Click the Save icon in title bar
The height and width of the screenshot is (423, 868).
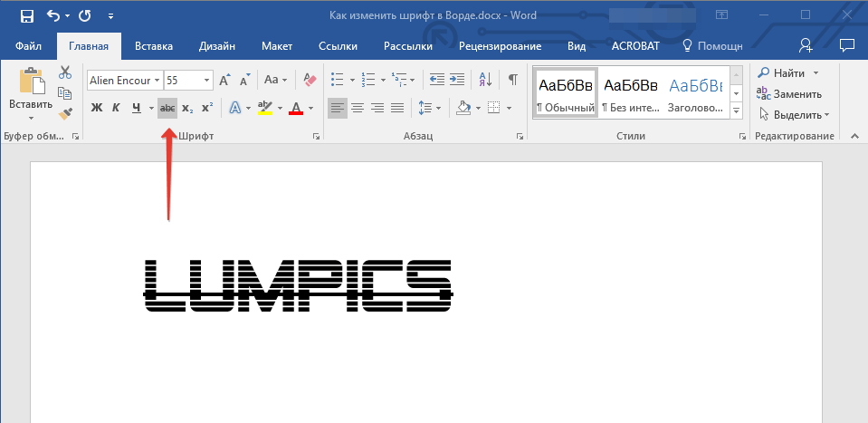click(x=26, y=15)
